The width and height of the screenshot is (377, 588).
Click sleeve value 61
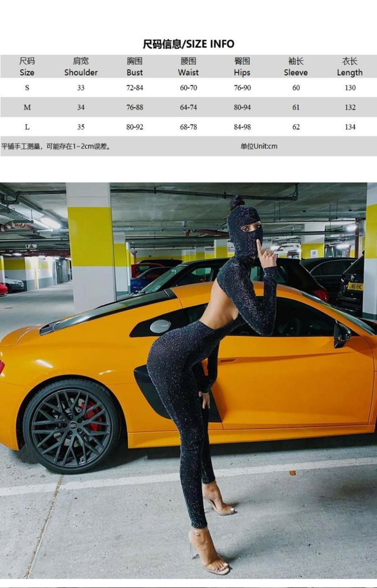pyautogui.click(x=296, y=107)
